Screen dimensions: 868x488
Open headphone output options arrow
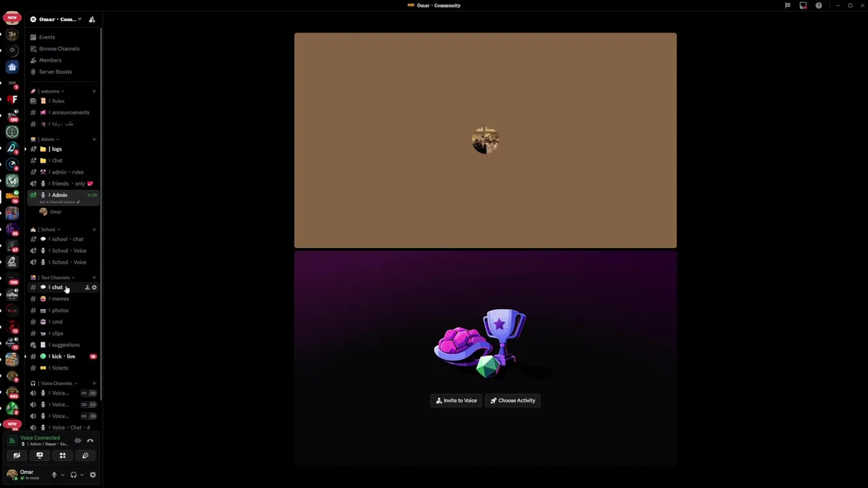(81, 475)
